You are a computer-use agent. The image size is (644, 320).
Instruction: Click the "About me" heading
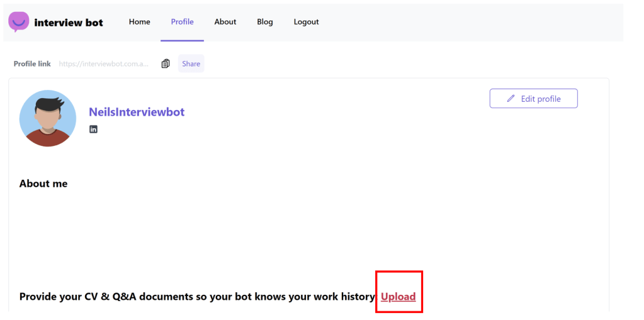click(43, 184)
